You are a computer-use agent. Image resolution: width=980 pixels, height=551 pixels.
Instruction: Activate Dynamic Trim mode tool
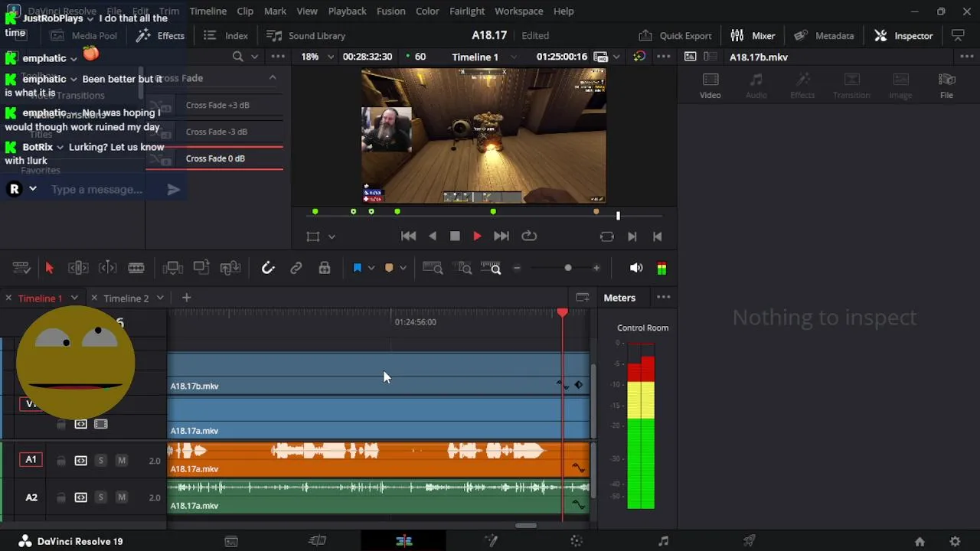tap(107, 268)
